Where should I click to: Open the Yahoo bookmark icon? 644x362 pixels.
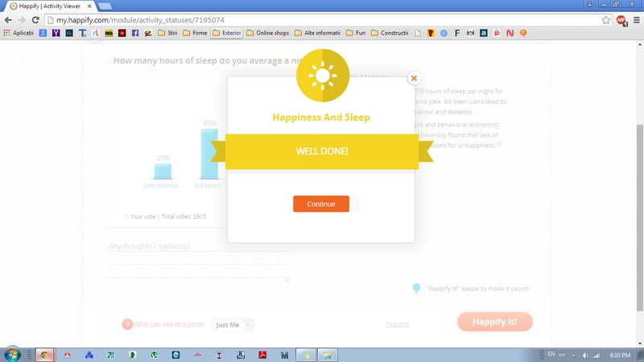click(x=56, y=33)
